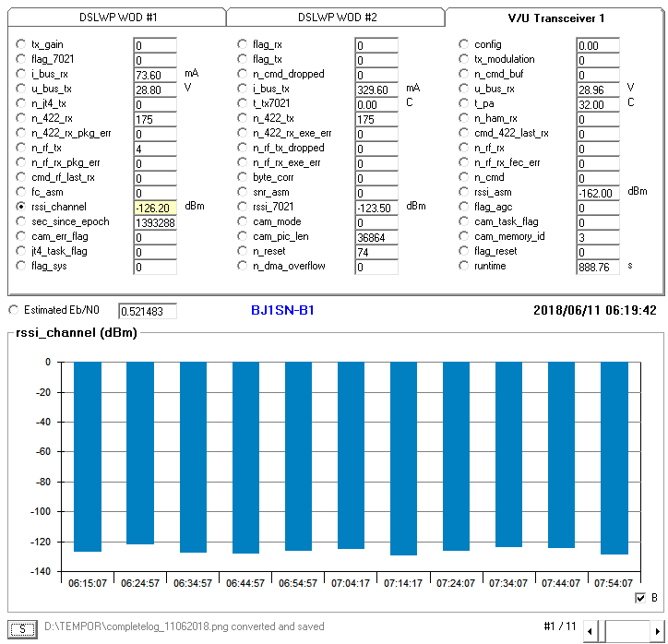Select the t_pa radio button
Screen dimensions: 668x644
pos(463,103)
